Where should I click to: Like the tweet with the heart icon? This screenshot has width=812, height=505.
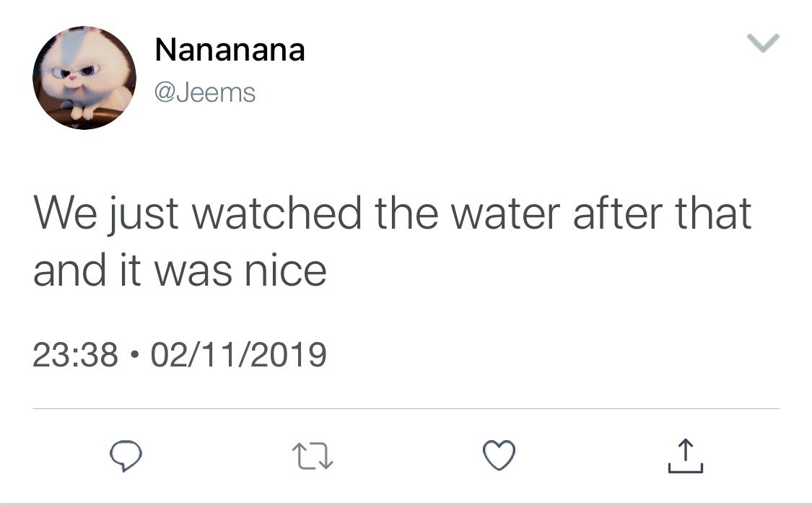click(x=499, y=455)
